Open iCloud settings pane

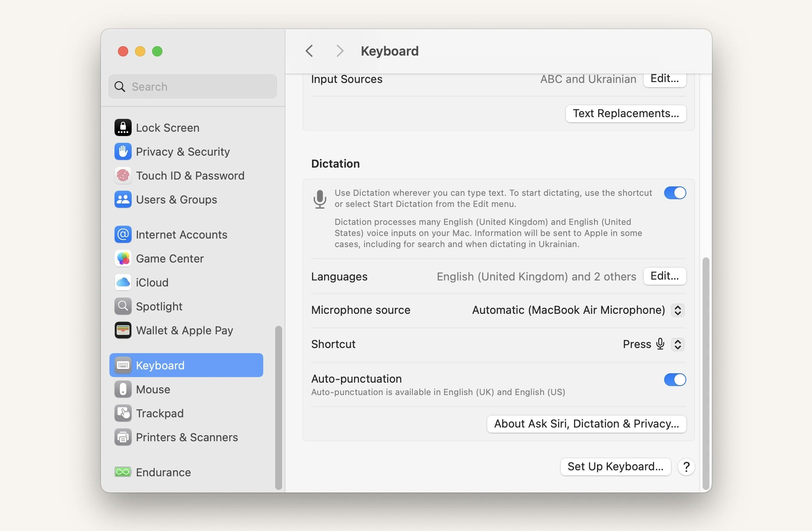(186, 283)
